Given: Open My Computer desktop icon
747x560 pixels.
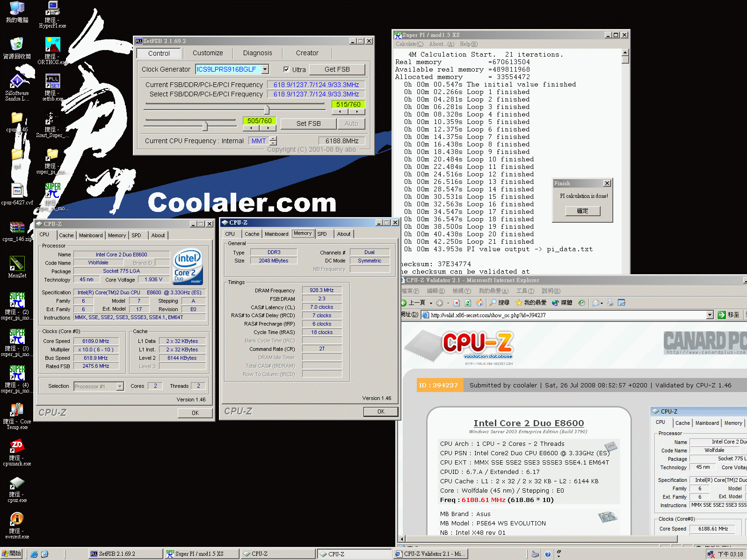Looking at the screenshot, I should tap(17, 12).
